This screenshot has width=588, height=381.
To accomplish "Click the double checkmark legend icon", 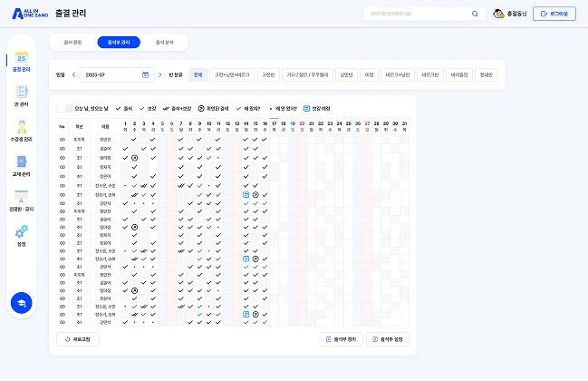I will (x=166, y=109).
